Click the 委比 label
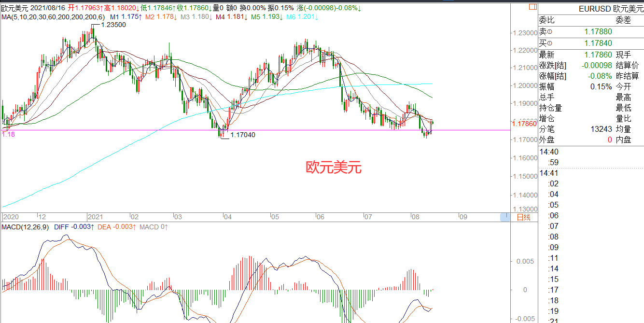Image resolution: width=644 pixels, height=323 pixels. click(x=547, y=20)
